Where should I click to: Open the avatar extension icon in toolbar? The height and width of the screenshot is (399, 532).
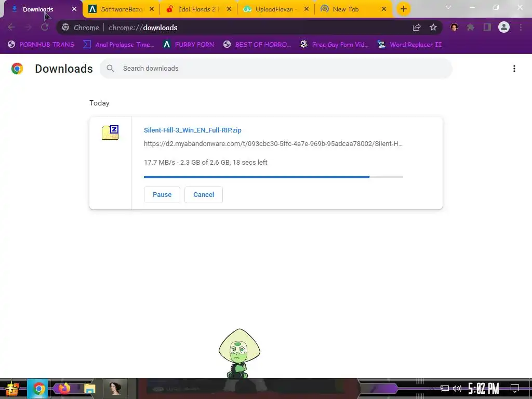(454, 28)
